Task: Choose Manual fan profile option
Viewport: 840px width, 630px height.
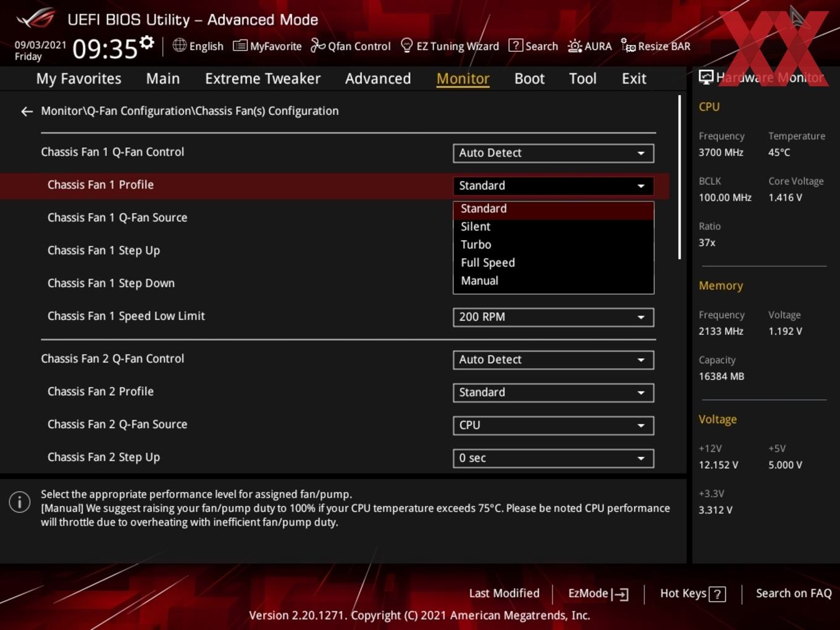Action: pyautogui.click(x=553, y=280)
